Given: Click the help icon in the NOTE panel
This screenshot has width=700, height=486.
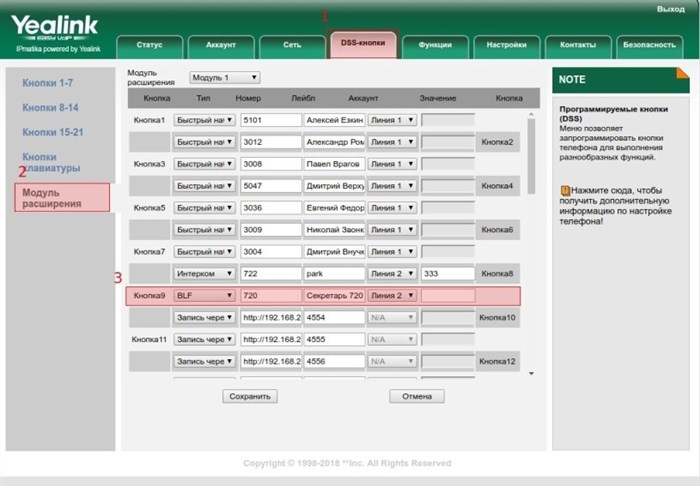Looking at the screenshot, I should click(x=565, y=191).
